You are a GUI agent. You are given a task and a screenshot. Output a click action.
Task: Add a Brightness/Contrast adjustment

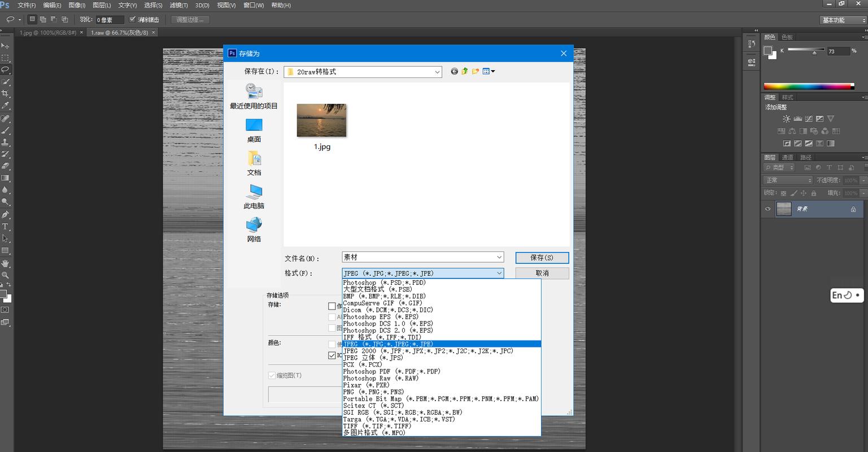point(787,119)
